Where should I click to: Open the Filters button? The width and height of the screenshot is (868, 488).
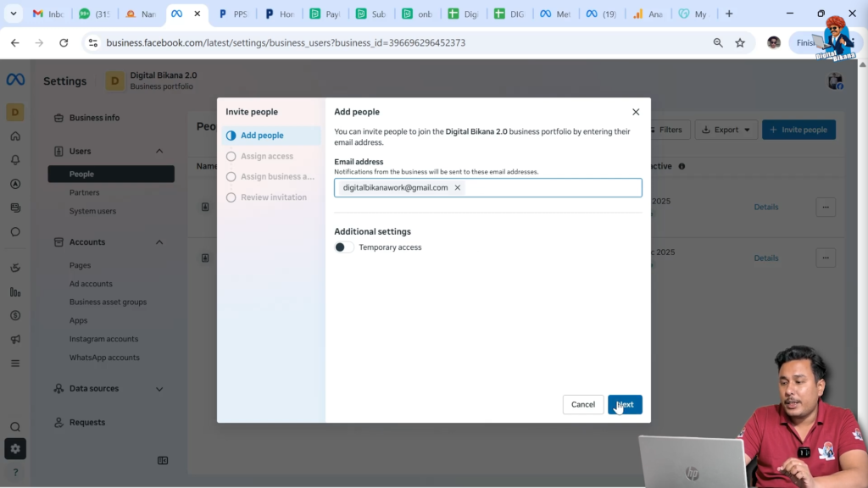(x=668, y=130)
